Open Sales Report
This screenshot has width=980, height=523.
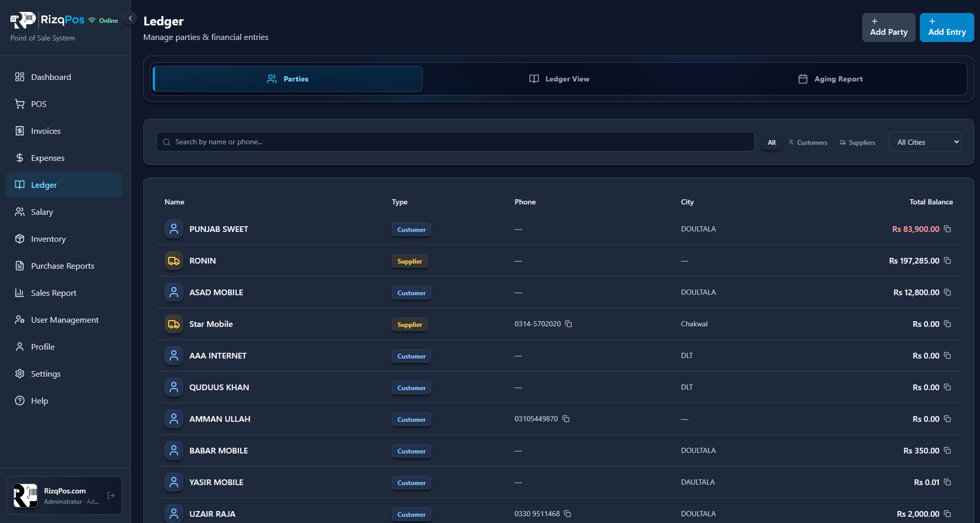pos(64,293)
